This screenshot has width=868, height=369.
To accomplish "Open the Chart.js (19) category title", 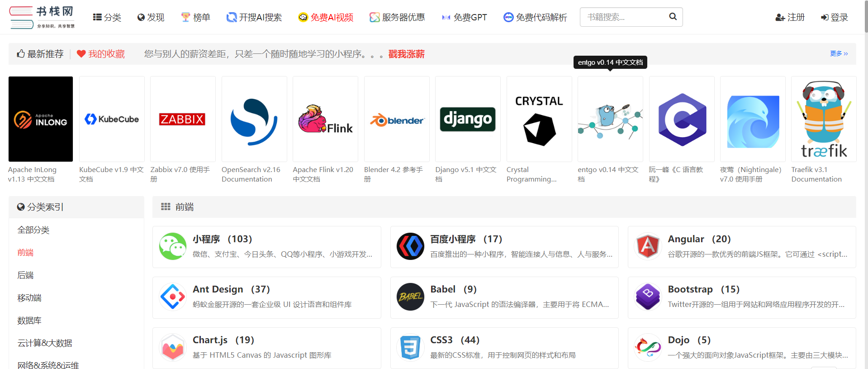I will point(223,340).
